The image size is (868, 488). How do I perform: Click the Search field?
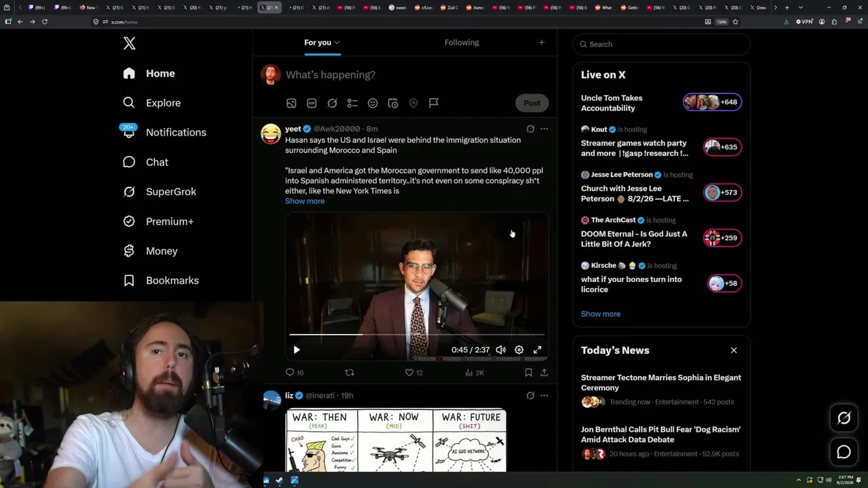tap(661, 44)
